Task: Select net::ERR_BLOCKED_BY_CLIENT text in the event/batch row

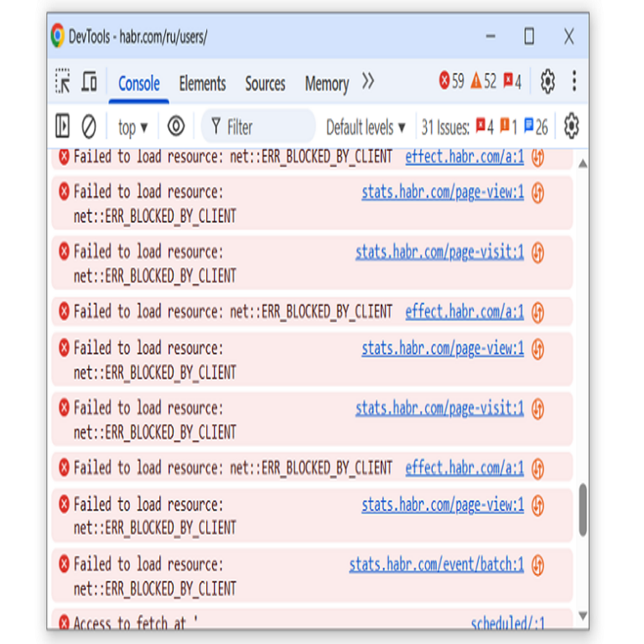Action: coord(155,588)
